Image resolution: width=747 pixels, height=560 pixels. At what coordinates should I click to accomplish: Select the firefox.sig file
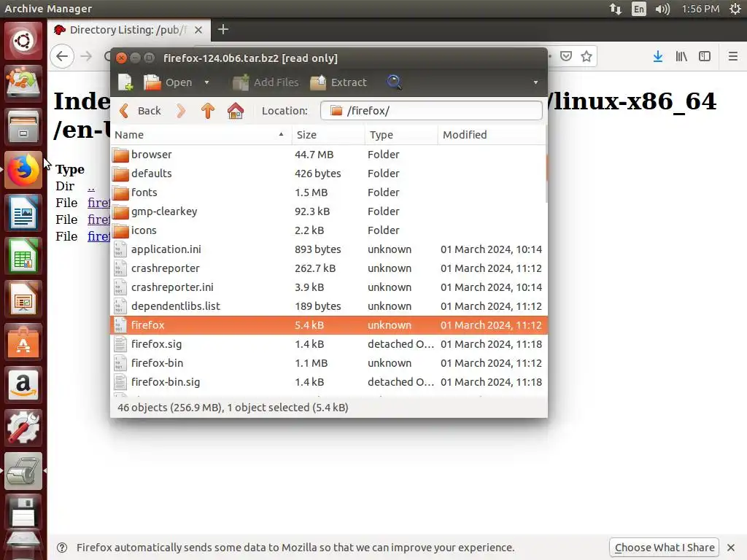point(328,344)
